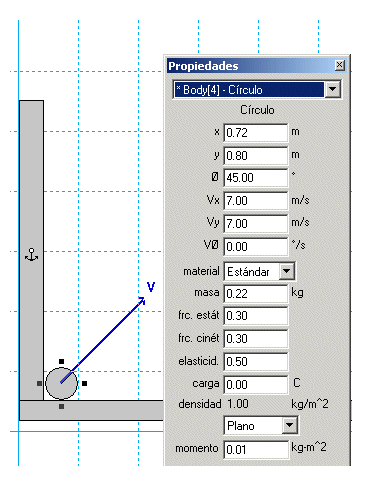Viewport: 382px width, 486px height.
Task: Click the 'carga' label
Action: [x=206, y=384]
